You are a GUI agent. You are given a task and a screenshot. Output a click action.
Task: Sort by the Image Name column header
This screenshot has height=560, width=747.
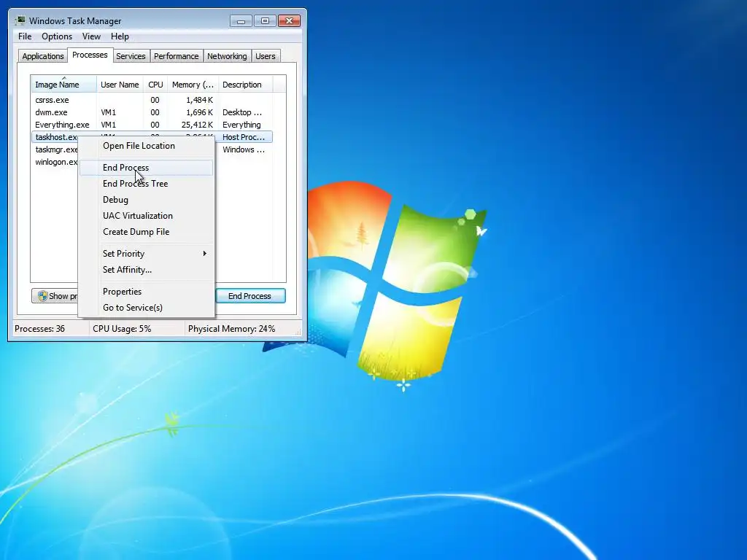click(x=64, y=85)
